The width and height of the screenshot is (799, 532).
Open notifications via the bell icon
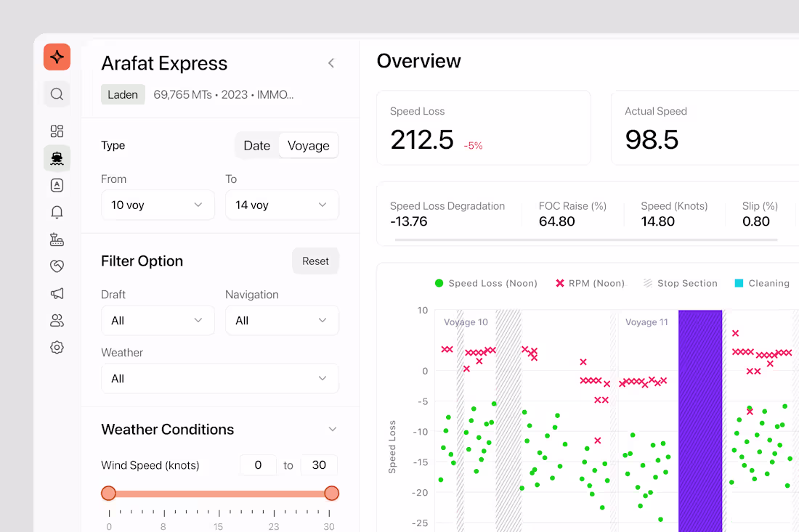57,212
